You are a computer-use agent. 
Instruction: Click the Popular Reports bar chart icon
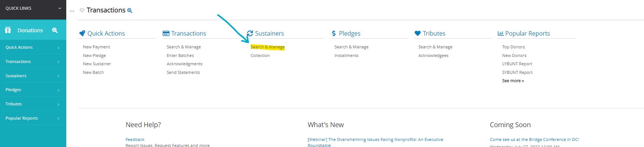(500, 33)
